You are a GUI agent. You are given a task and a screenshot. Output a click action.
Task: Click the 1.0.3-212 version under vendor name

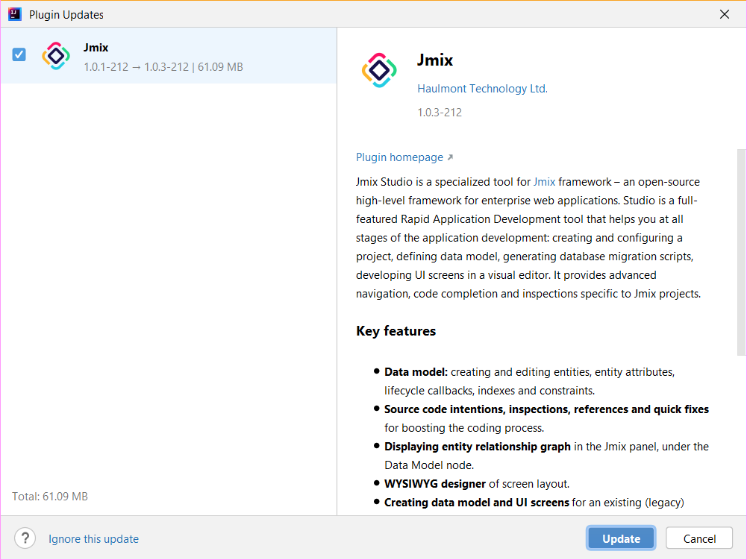click(x=440, y=113)
